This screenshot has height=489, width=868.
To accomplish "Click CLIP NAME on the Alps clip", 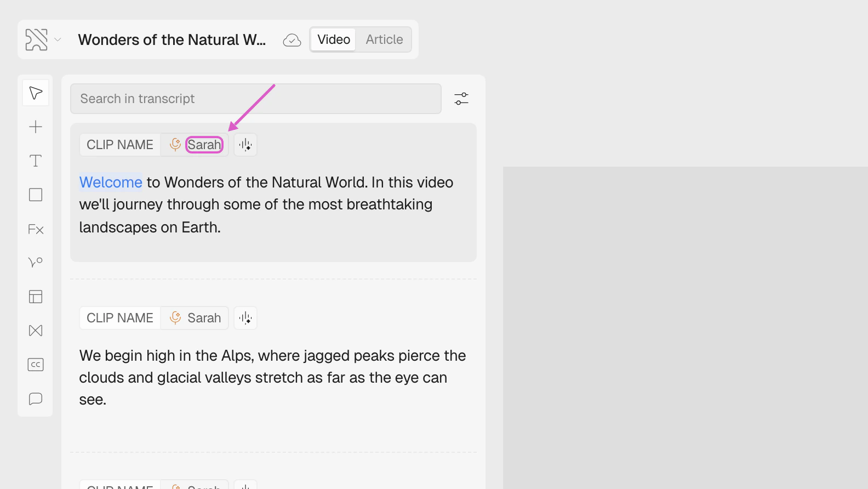I will click(120, 318).
